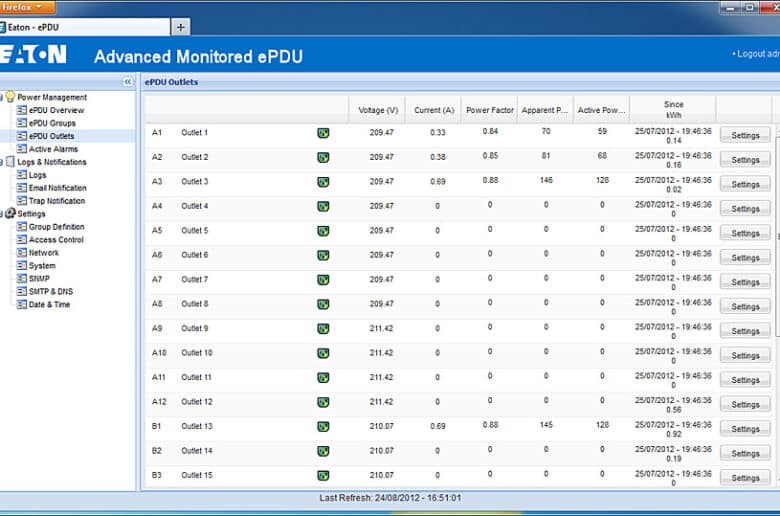Click the green outlet status icon for Outlet 1
780x516 pixels.
click(323, 133)
